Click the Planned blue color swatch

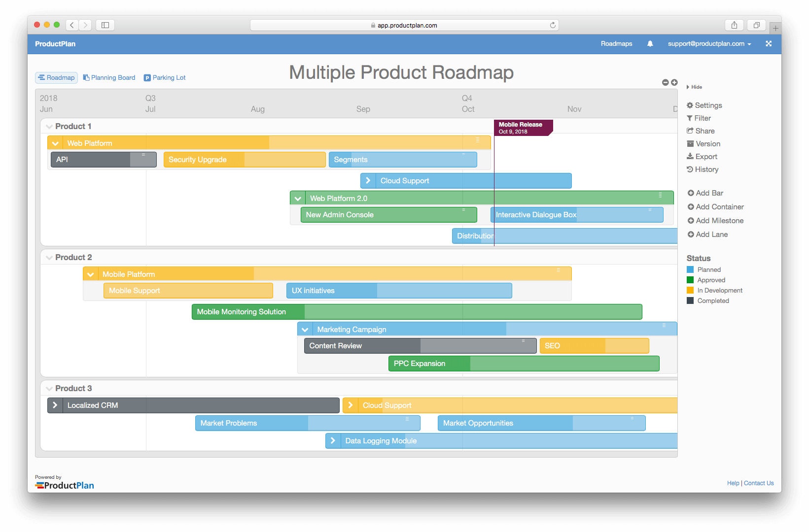click(x=690, y=269)
